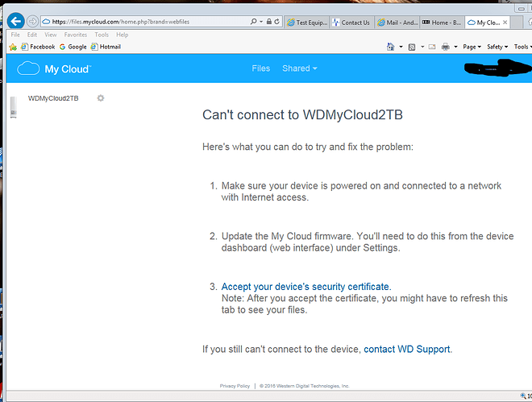Screen dimensions: 532x402
Task: Open the Privacy Policy link
Action: click(x=235, y=386)
